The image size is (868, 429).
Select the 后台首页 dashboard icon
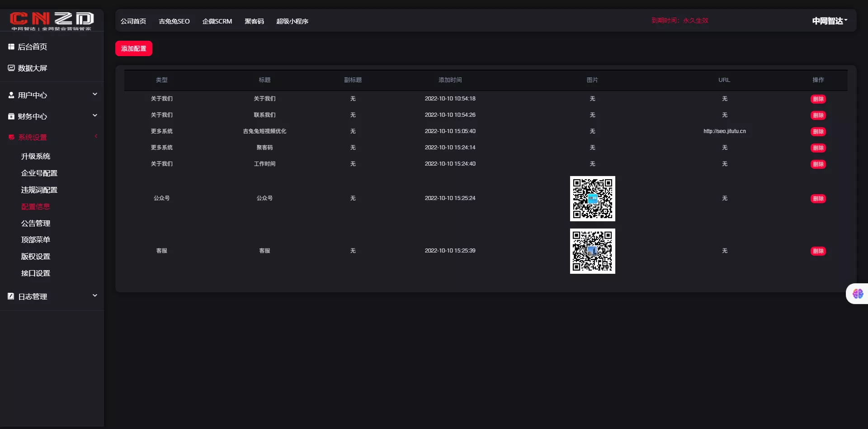(x=11, y=47)
